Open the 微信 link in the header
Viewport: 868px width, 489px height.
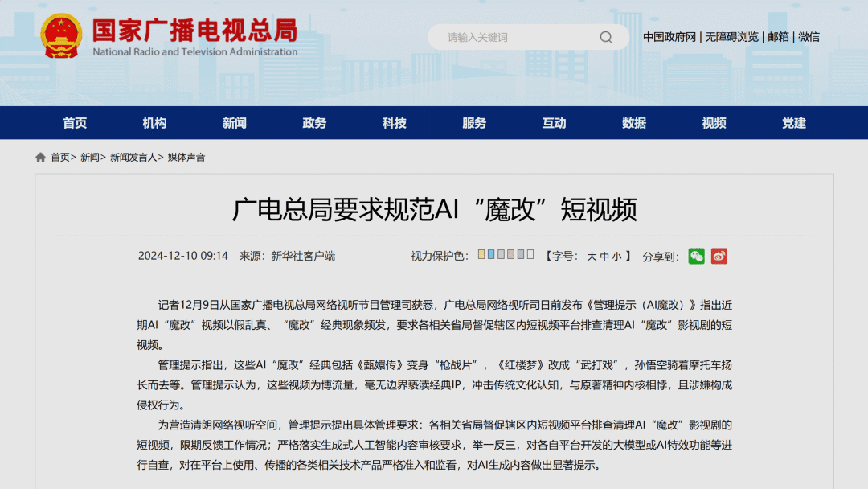pyautogui.click(x=809, y=37)
